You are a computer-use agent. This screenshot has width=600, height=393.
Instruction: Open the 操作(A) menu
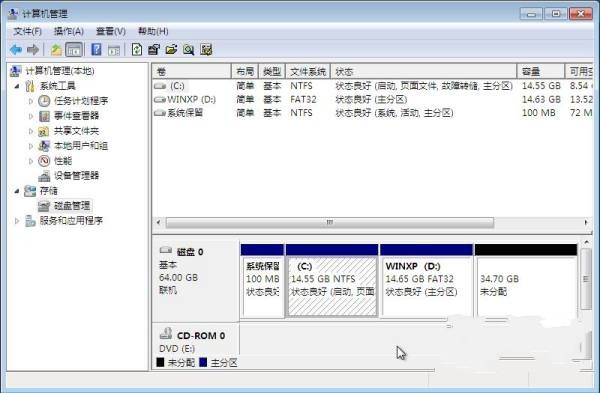click(68, 31)
